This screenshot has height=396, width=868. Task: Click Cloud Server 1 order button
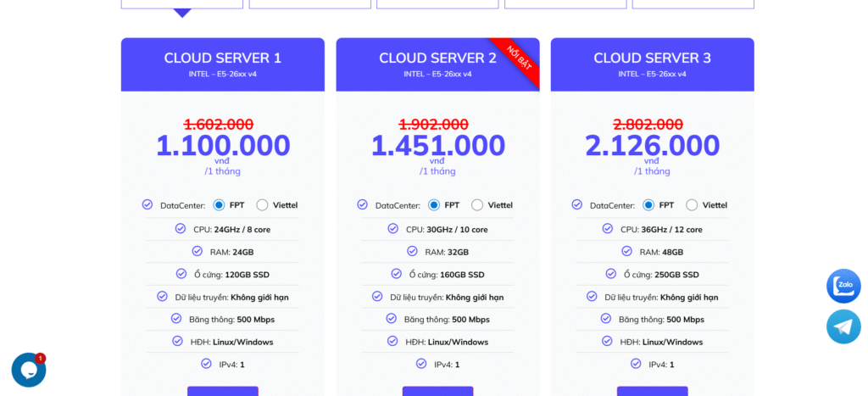tap(223, 391)
